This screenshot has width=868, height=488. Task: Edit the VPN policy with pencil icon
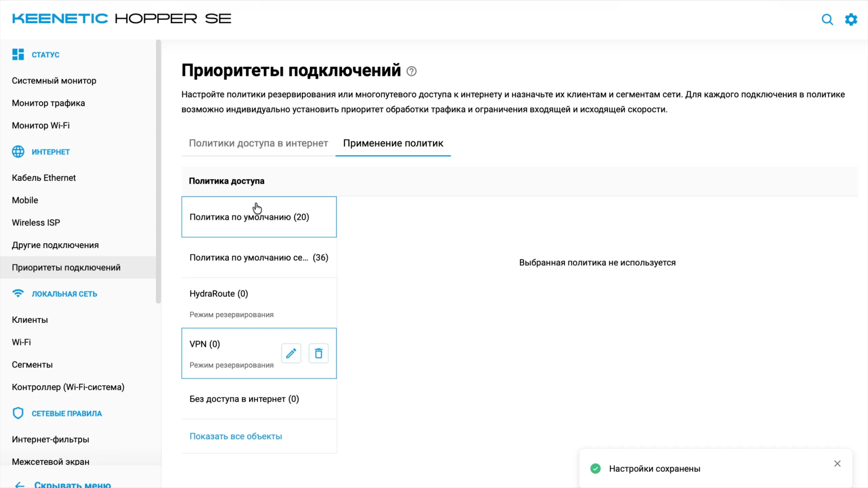(291, 353)
